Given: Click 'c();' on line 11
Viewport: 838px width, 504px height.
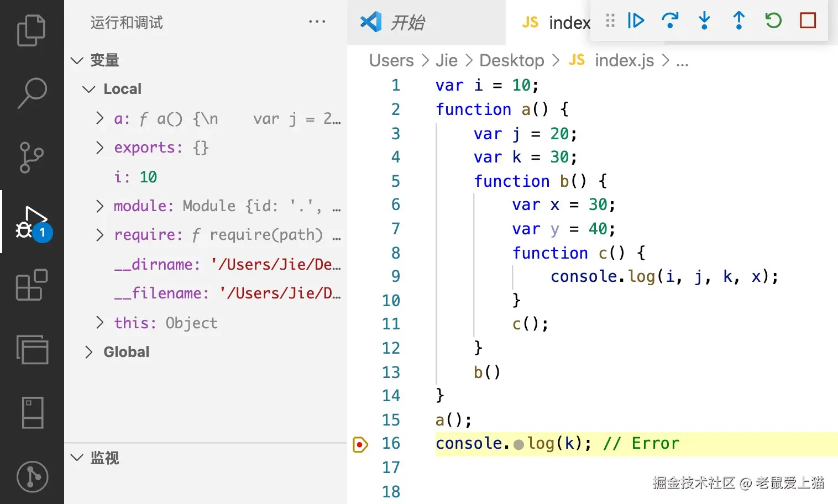Looking at the screenshot, I should (530, 324).
